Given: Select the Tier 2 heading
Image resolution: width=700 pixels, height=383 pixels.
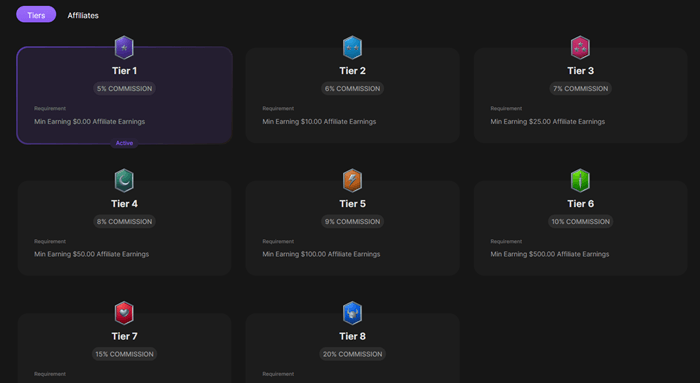Looking at the screenshot, I should point(352,71).
